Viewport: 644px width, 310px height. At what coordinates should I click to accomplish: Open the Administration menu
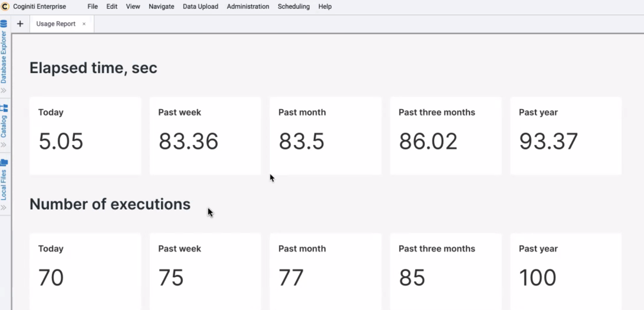click(x=248, y=6)
